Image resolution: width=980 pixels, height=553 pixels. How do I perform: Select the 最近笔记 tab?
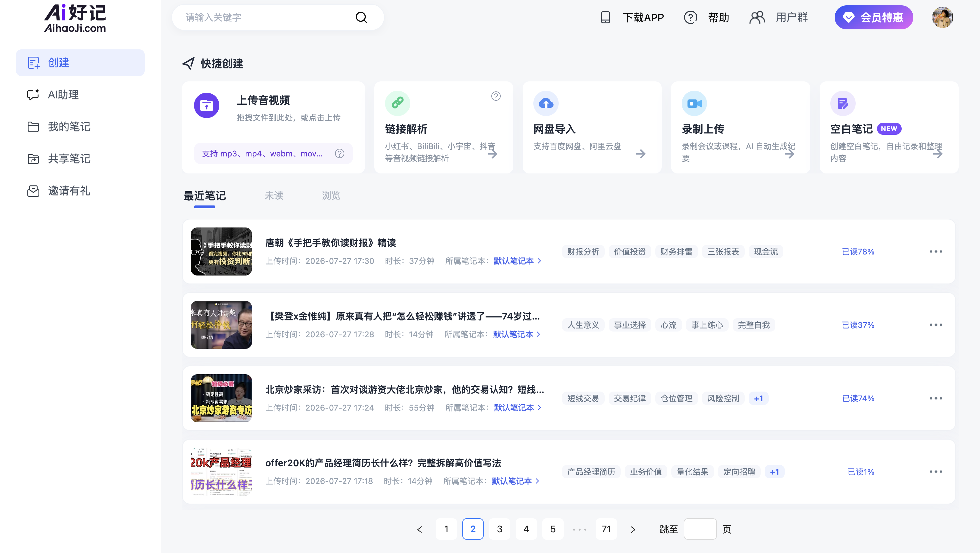click(205, 196)
